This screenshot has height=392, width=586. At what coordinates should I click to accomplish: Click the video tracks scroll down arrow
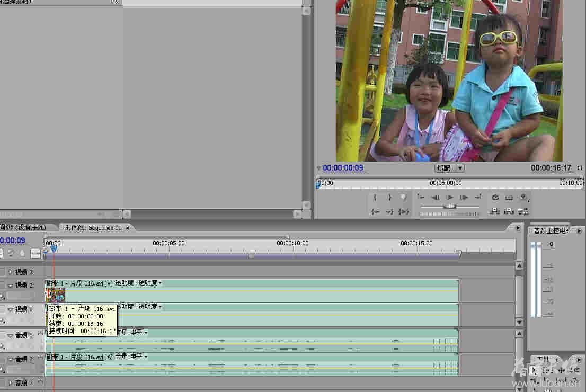point(519,322)
